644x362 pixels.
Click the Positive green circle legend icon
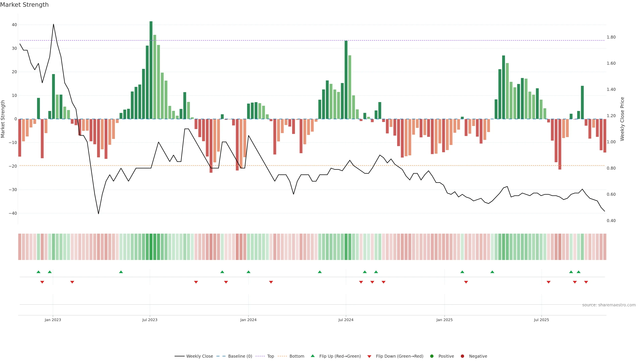coord(432,356)
